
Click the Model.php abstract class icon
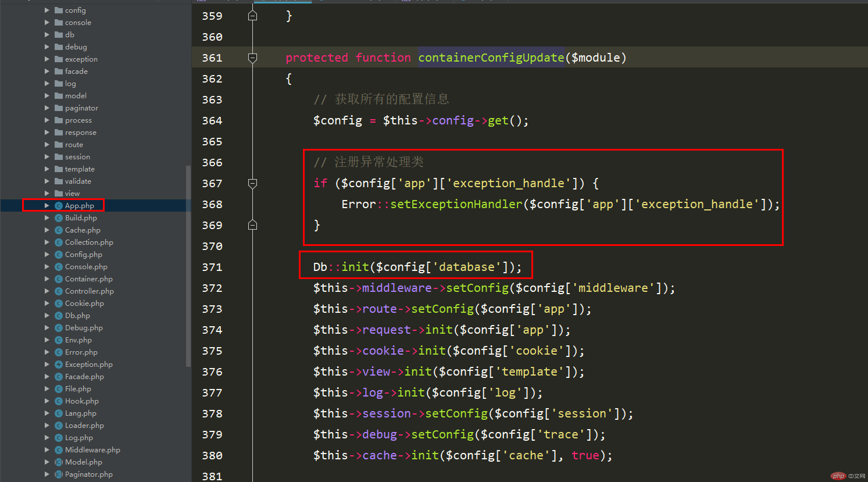(x=59, y=462)
